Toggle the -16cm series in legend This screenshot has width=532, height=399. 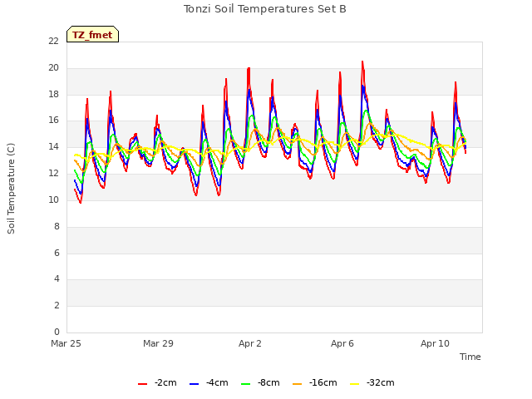[x=315, y=383]
